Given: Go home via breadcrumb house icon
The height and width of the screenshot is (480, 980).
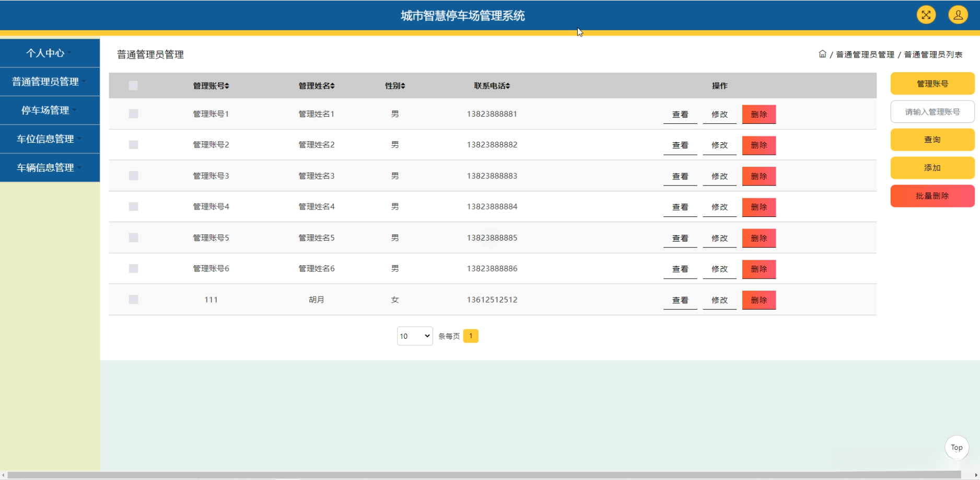Looking at the screenshot, I should (x=822, y=54).
